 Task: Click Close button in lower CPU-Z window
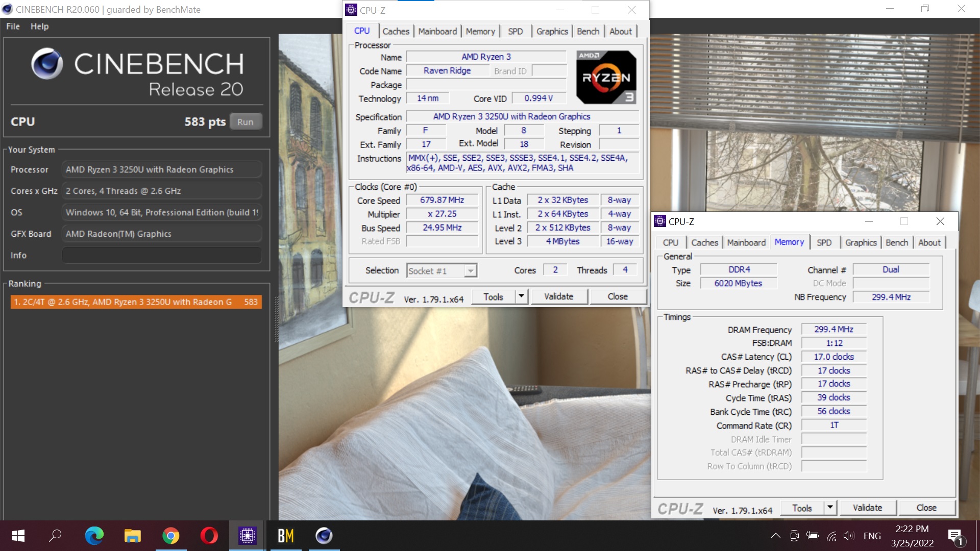[x=926, y=508]
